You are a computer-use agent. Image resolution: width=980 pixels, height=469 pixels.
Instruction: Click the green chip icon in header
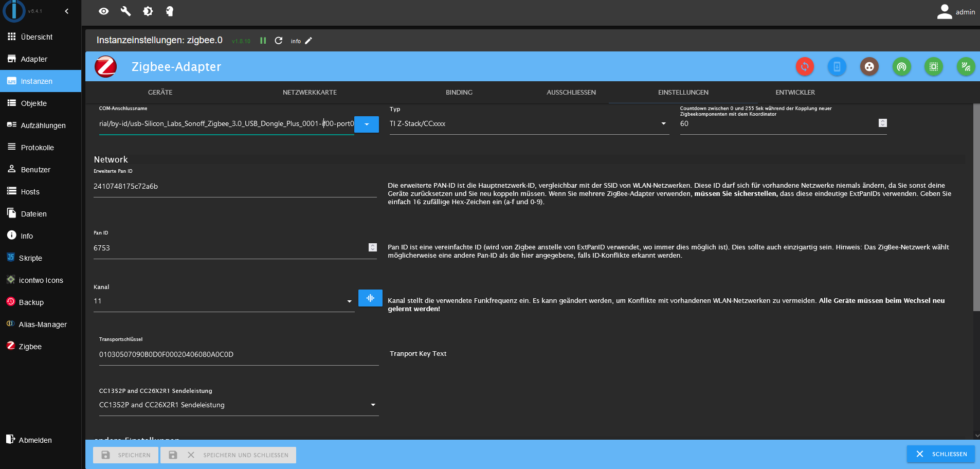(934, 66)
